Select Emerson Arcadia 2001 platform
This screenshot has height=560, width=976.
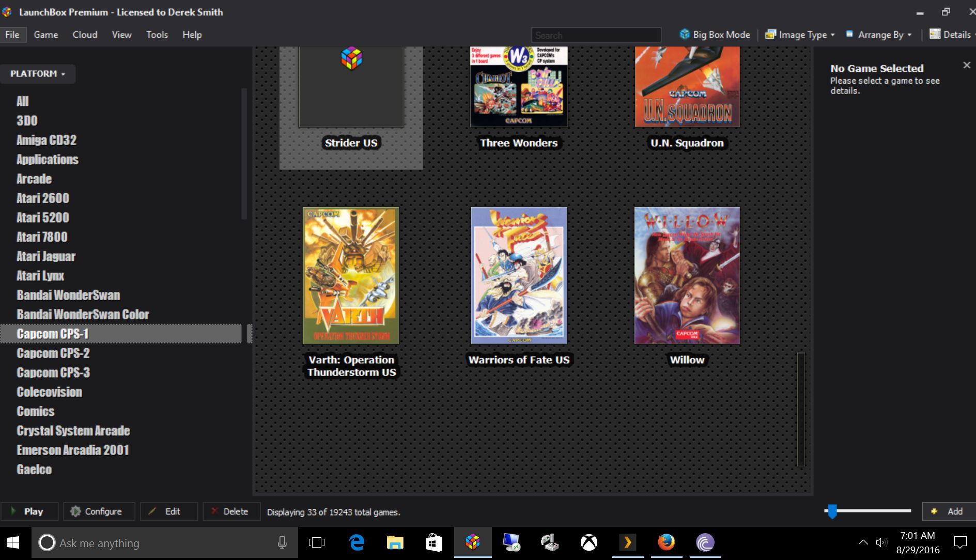73,450
